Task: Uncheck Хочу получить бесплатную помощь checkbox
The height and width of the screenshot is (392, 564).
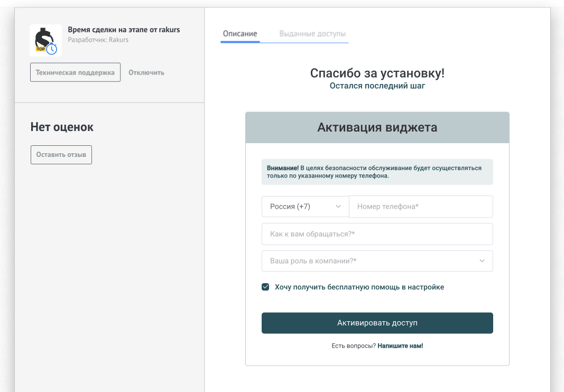Action: (265, 287)
